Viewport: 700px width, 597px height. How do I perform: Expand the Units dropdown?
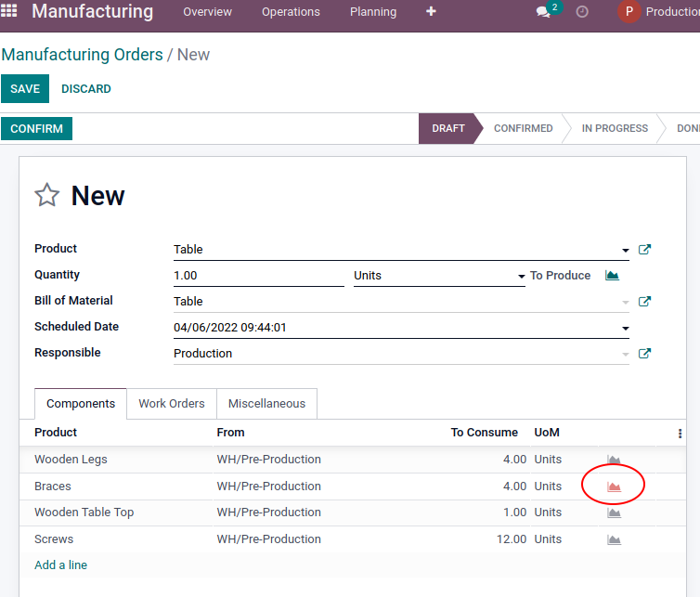(521, 277)
